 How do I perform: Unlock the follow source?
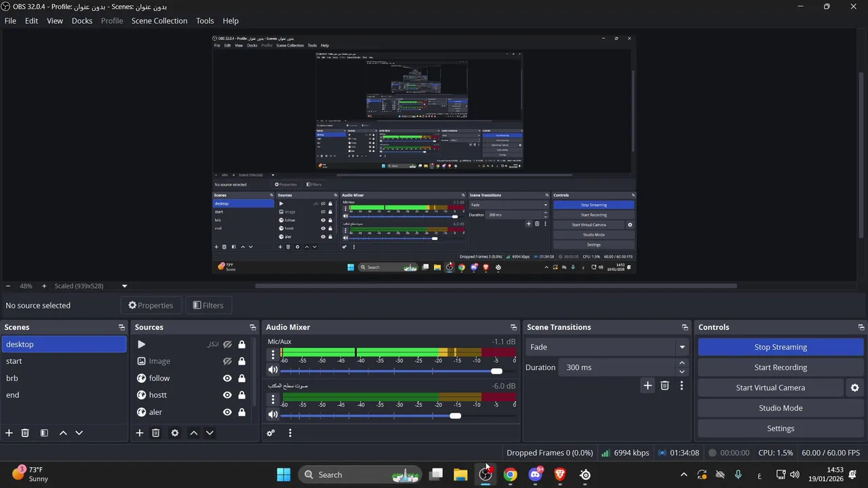click(x=241, y=378)
